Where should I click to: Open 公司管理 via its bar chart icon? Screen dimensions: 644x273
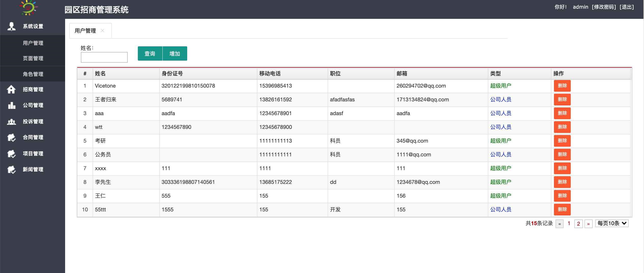tap(11, 105)
